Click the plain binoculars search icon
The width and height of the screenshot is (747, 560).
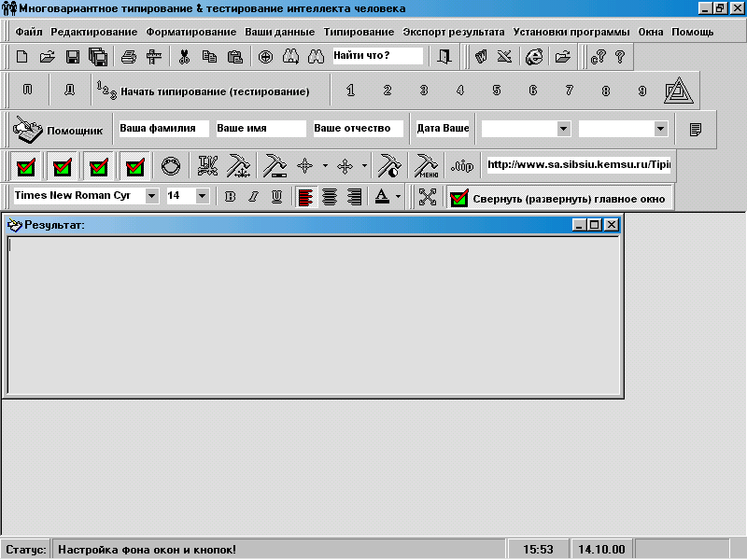tap(316, 57)
